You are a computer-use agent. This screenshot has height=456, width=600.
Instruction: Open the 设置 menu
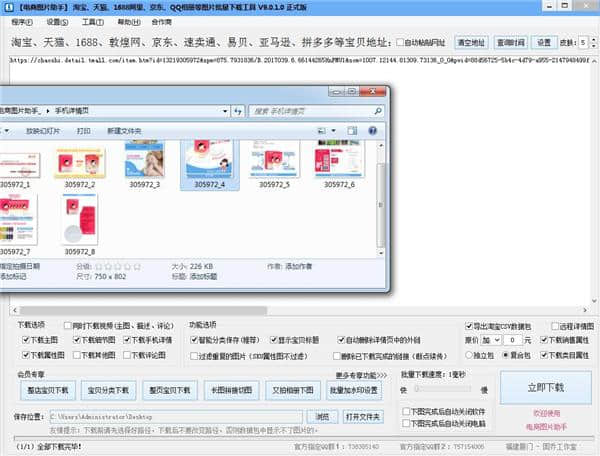point(57,22)
